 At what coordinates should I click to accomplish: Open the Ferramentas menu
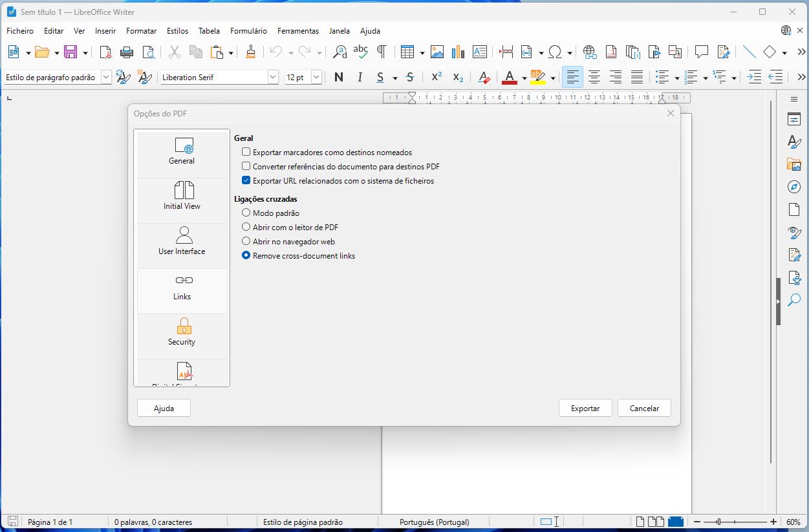tap(298, 30)
